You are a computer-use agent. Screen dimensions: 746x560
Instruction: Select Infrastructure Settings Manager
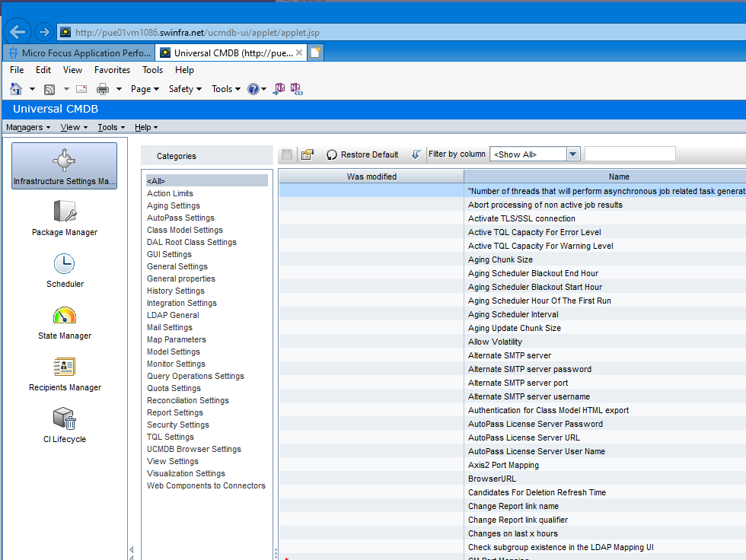pyautogui.click(x=64, y=165)
